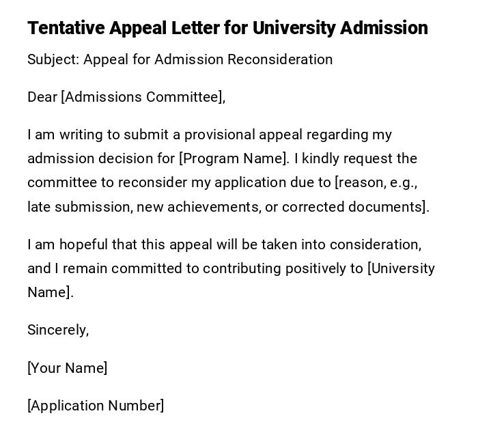478x448 pixels.
Task: Click the phrase "late submission"
Action: tap(79, 207)
